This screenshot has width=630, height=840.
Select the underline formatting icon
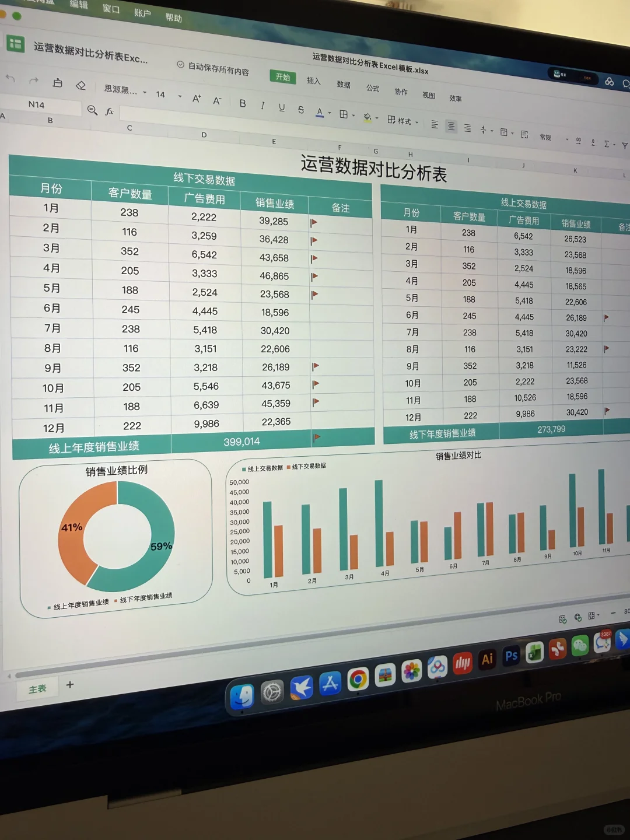click(282, 108)
